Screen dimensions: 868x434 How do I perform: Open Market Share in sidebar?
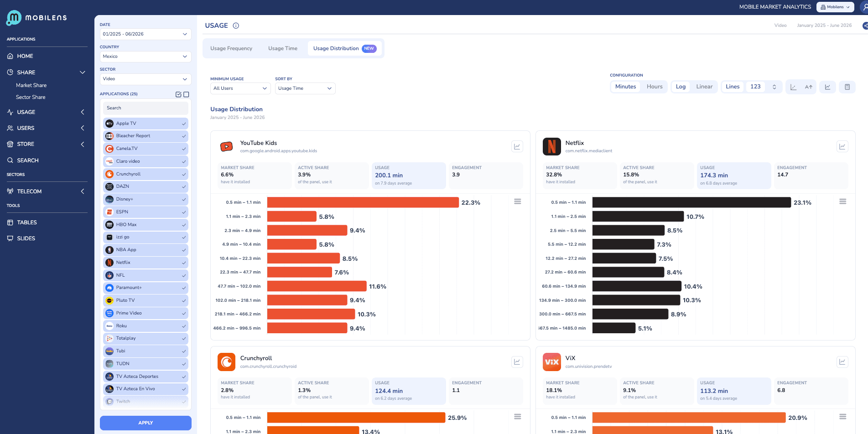(x=31, y=85)
